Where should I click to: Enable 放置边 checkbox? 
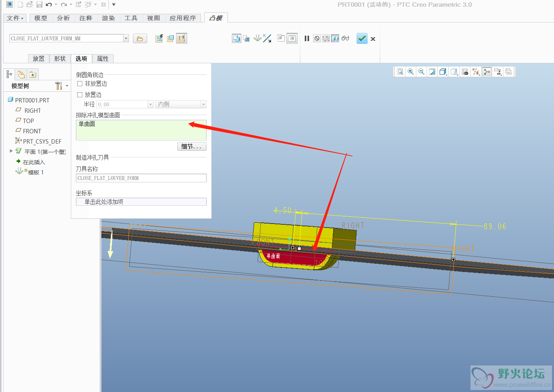click(80, 95)
